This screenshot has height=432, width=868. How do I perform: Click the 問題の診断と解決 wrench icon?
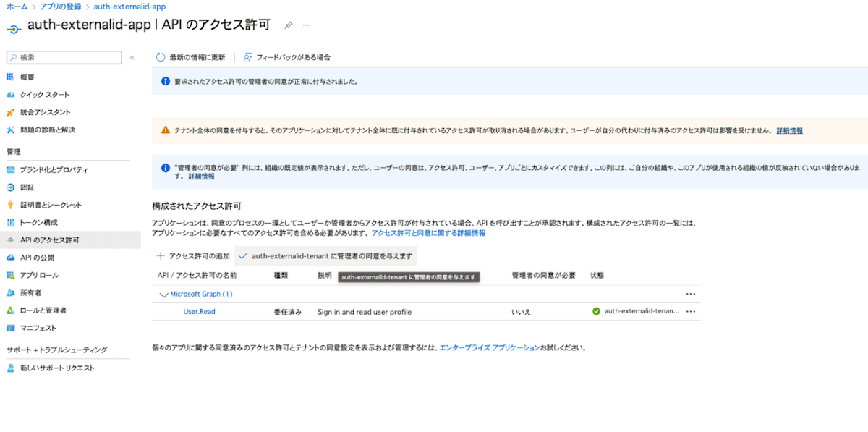click(x=10, y=130)
